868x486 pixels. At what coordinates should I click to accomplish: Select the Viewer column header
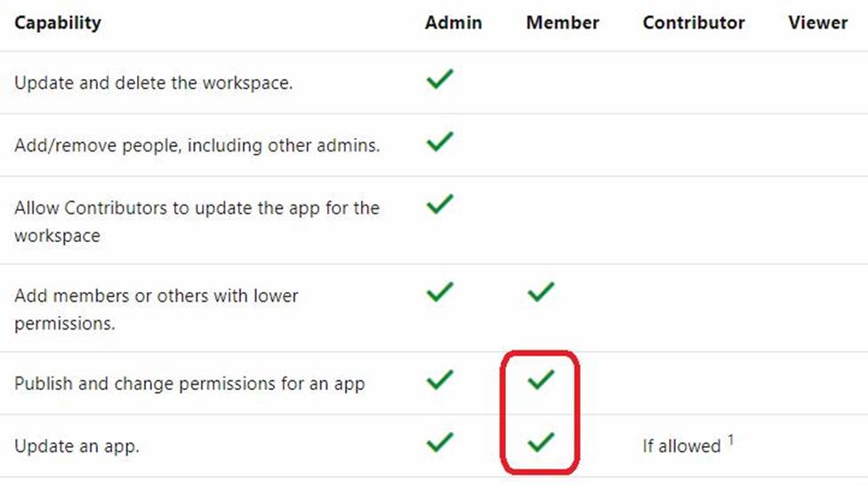pyautogui.click(x=817, y=23)
